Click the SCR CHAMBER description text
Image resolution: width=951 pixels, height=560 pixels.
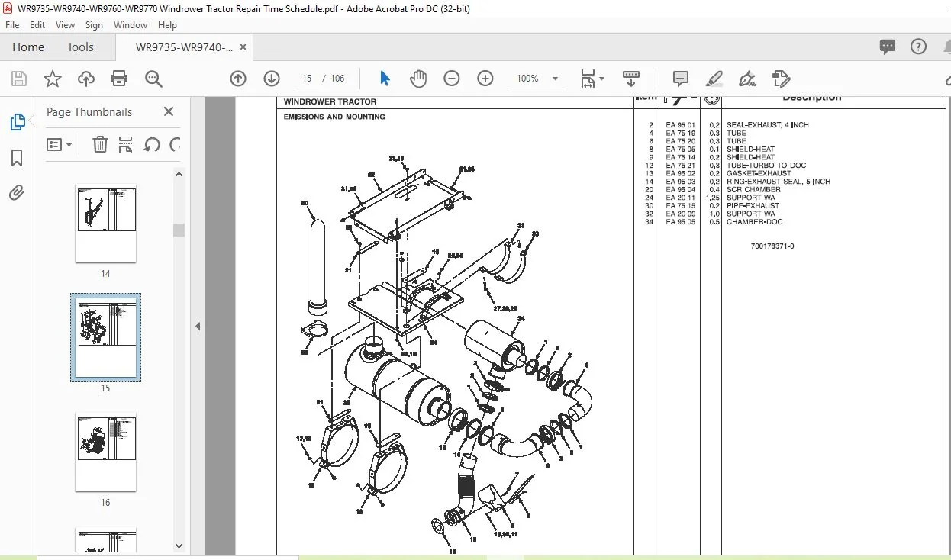point(753,190)
